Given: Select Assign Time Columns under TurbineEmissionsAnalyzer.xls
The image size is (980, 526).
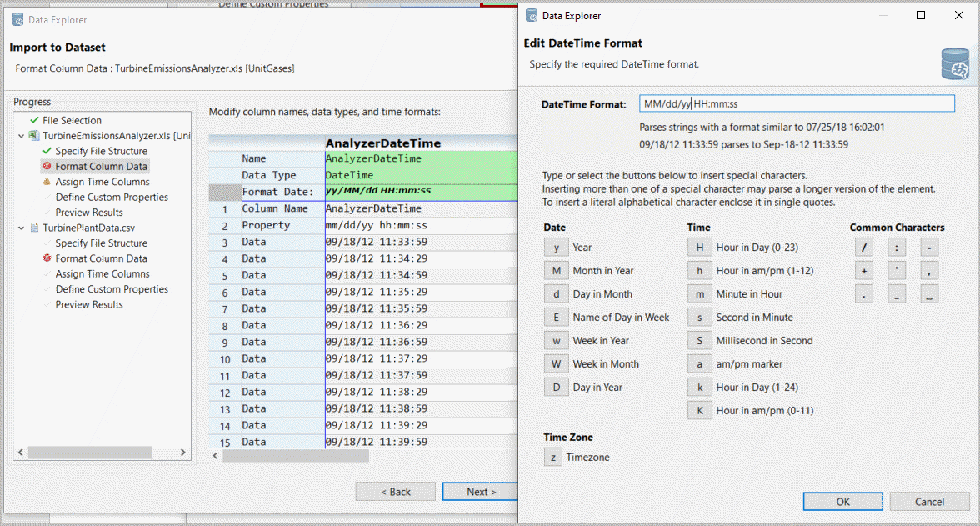Looking at the screenshot, I should click(x=102, y=182).
